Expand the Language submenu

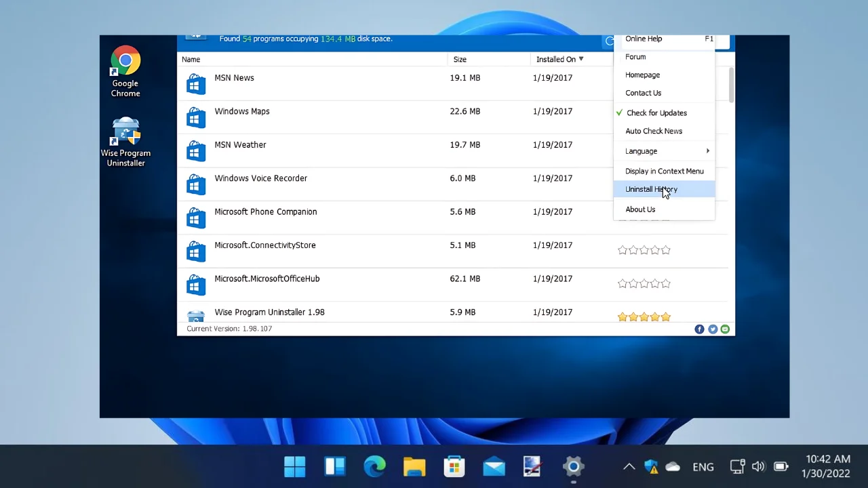coord(665,151)
